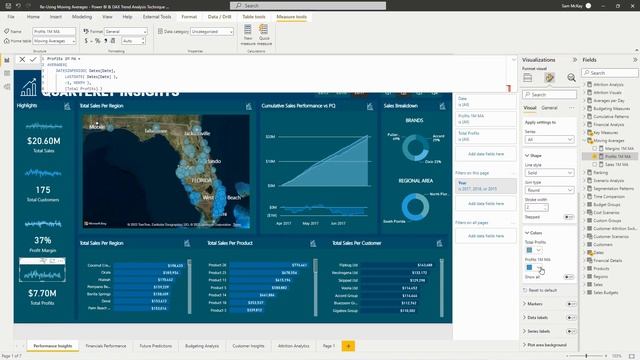Open the Home table dropdown

pyautogui.click(x=54, y=41)
